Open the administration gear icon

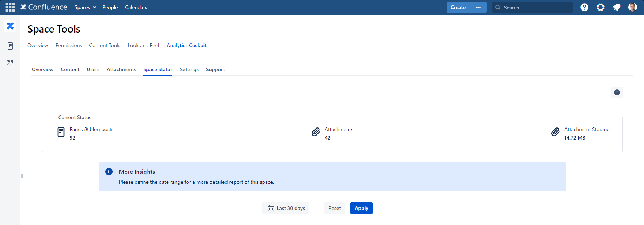click(x=601, y=7)
